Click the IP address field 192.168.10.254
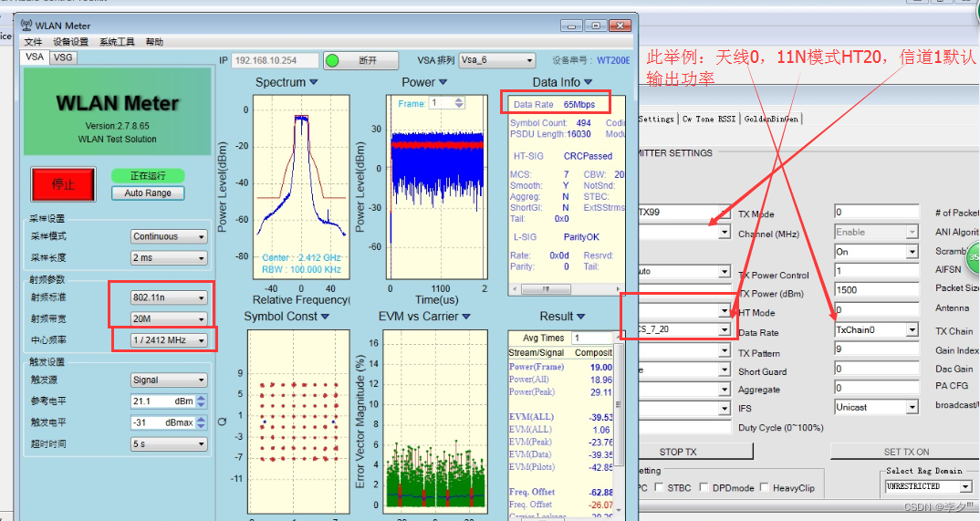Viewport: 980px width, 521px height. (275, 60)
